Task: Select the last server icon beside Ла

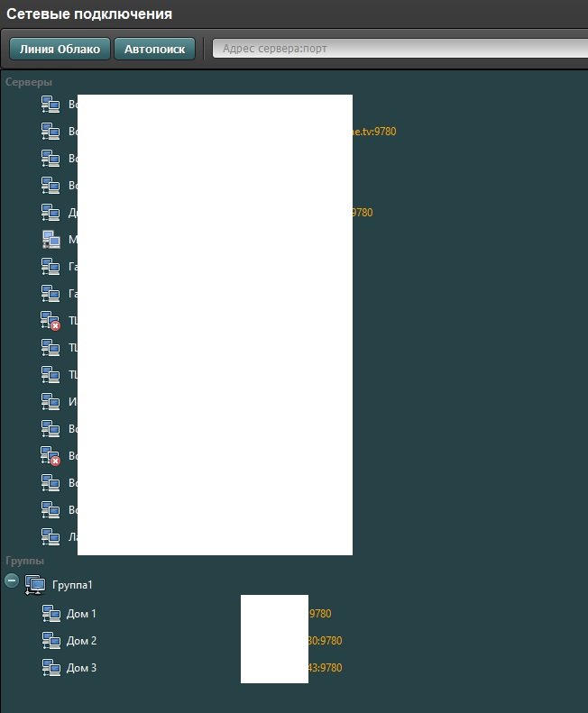Action: (x=51, y=537)
